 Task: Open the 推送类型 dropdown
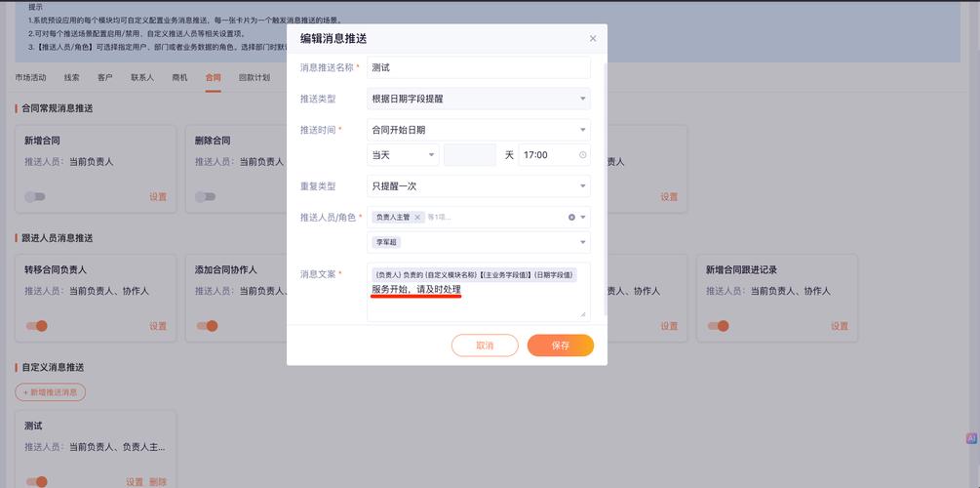478,99
